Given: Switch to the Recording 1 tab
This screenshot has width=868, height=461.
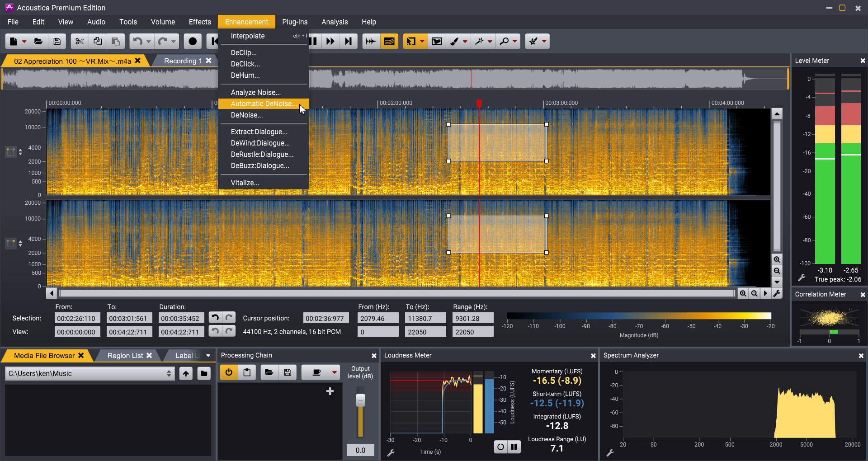Looking at the screenshot, I should pyautogui.click(x=183, y=61).
